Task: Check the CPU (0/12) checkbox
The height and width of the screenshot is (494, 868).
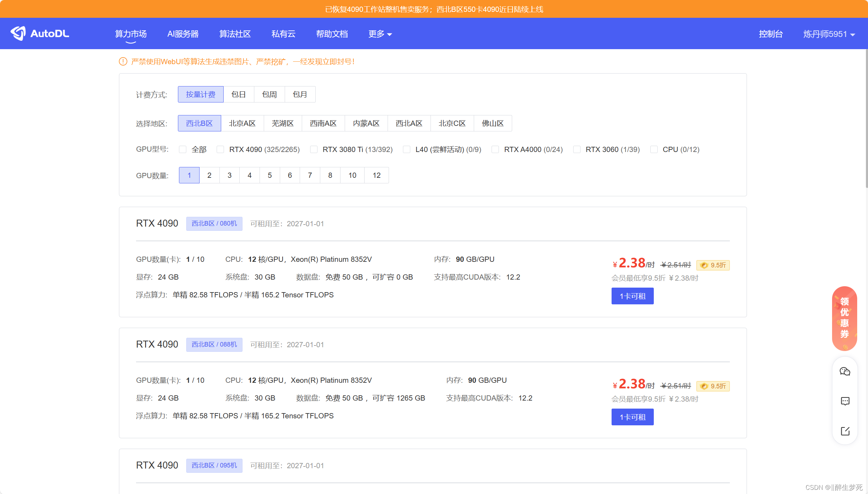Action: [x=654, y=150]
